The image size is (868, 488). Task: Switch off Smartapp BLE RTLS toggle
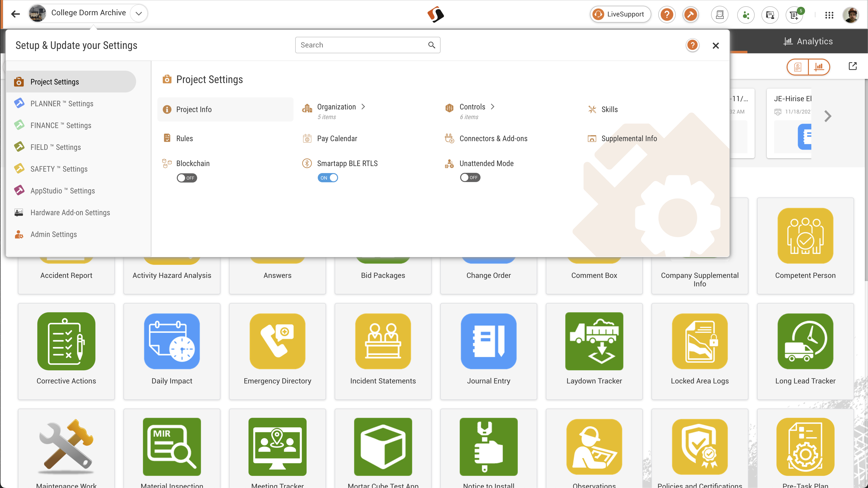point(327,178)
